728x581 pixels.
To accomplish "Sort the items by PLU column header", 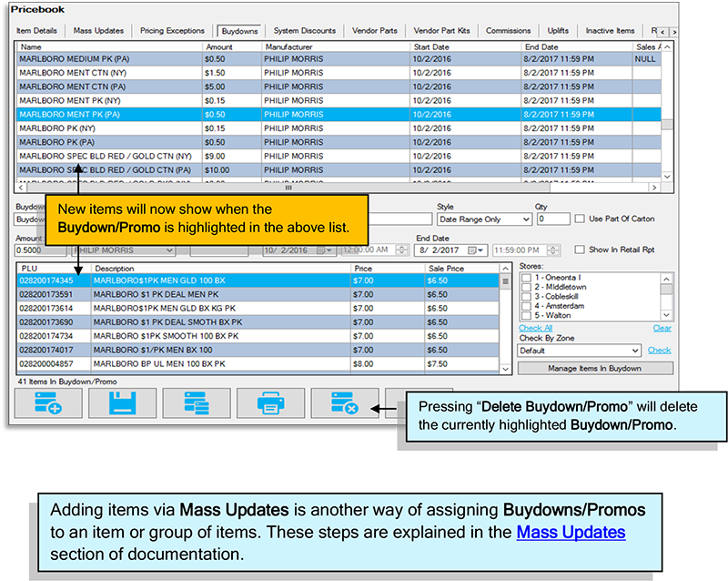I will coord(54,269).
